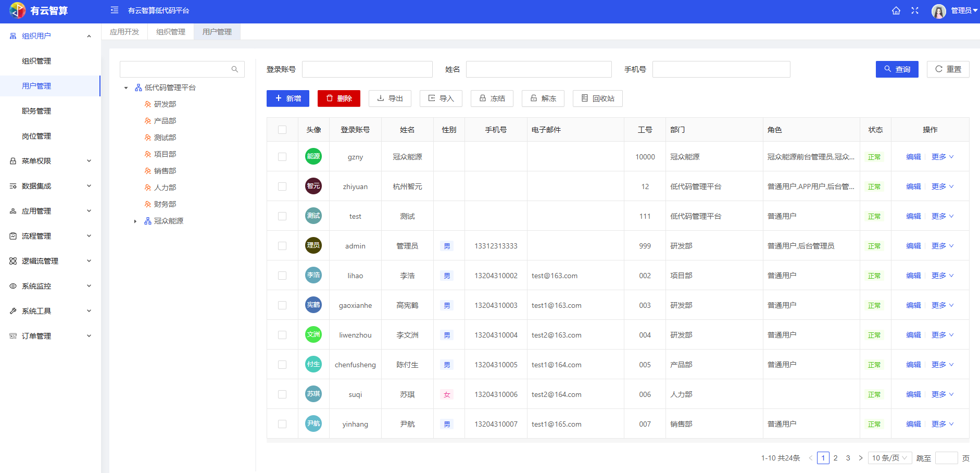980x473 pixels.
Task: Click the 导出 export button
Action: click(390, 98)
